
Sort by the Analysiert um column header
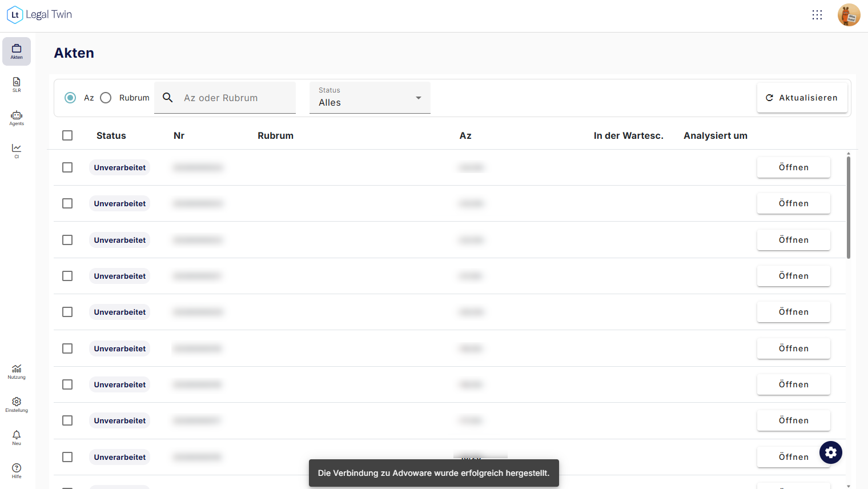tap(716, 135)
